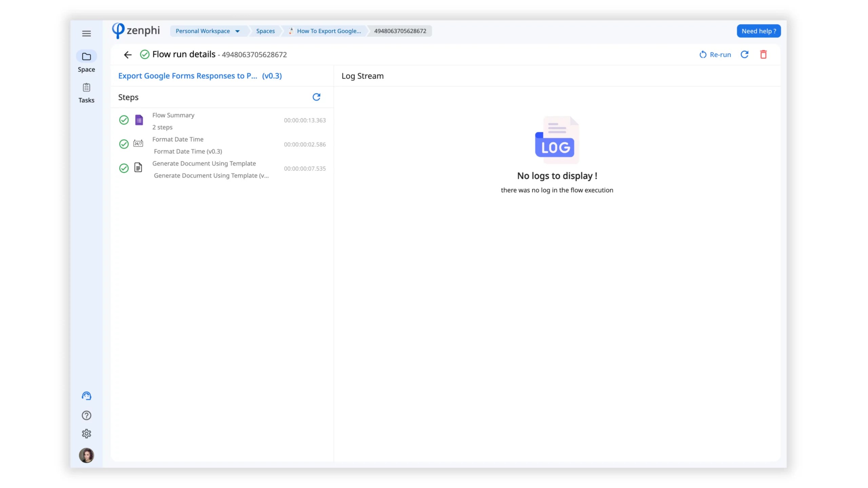This screenshot has height=488, width=868.
Task: Open How To Export Google breadcrumb
Action: [x=328, y=31]
